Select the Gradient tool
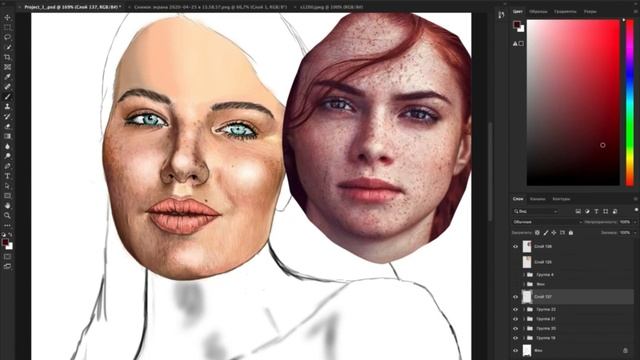 [7, 136]
